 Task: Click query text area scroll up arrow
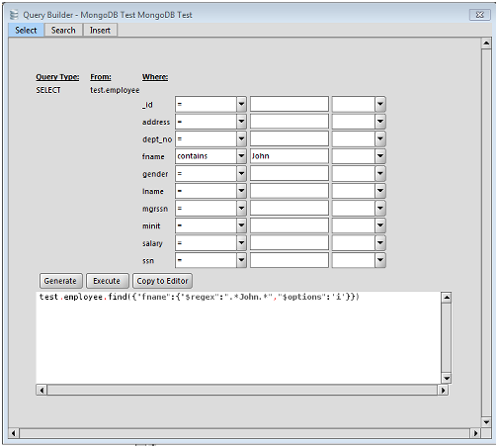(447, 298)
